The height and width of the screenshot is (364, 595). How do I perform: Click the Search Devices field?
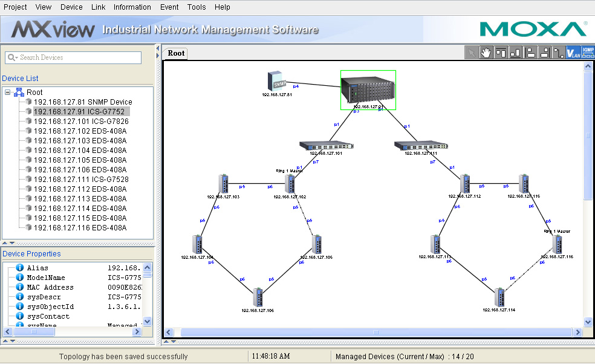point(73,57)
